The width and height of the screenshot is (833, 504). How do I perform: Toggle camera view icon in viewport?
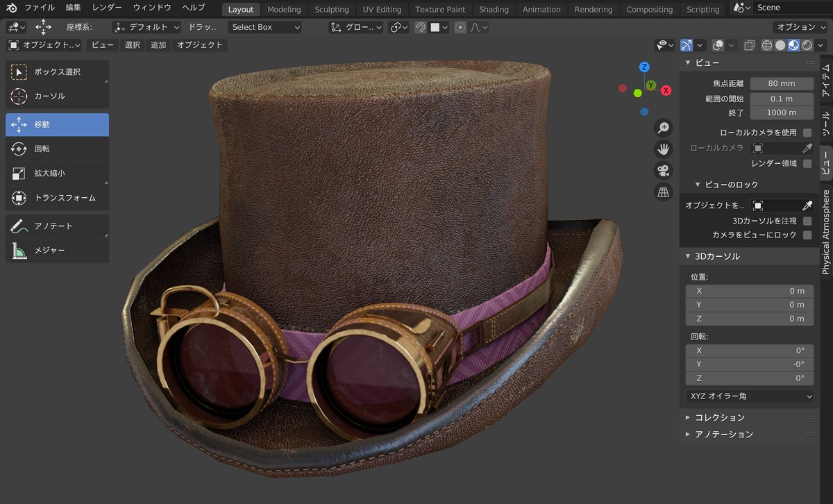664,171
